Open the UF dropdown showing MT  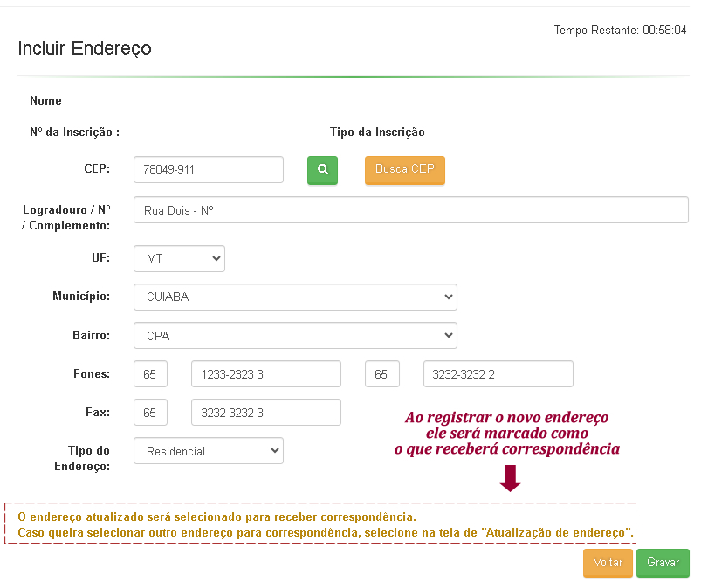coord(179,259)
